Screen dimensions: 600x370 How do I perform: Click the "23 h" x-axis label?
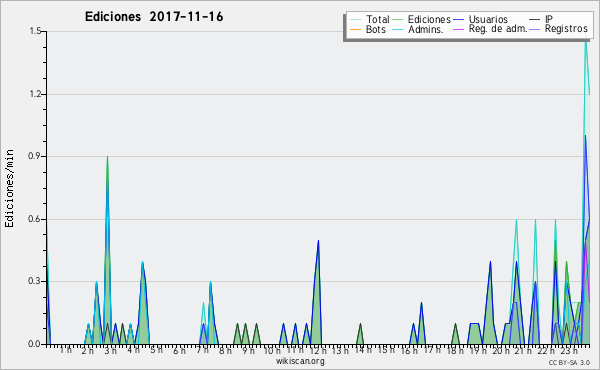pos(569,351)
